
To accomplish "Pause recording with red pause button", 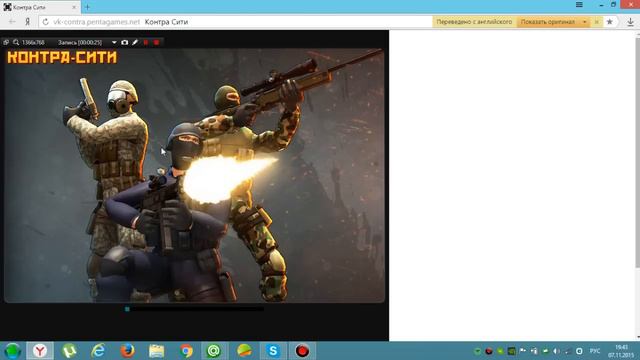I will [146, 42].
